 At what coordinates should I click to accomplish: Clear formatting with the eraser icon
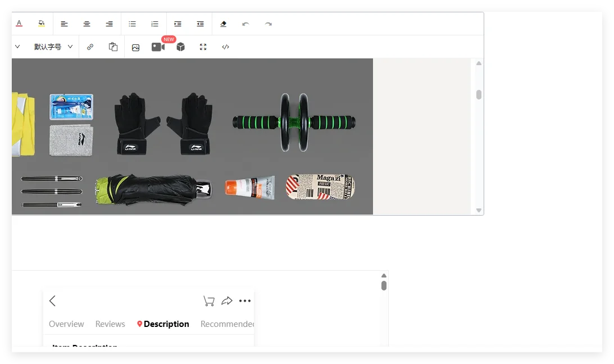click(224, 24)
